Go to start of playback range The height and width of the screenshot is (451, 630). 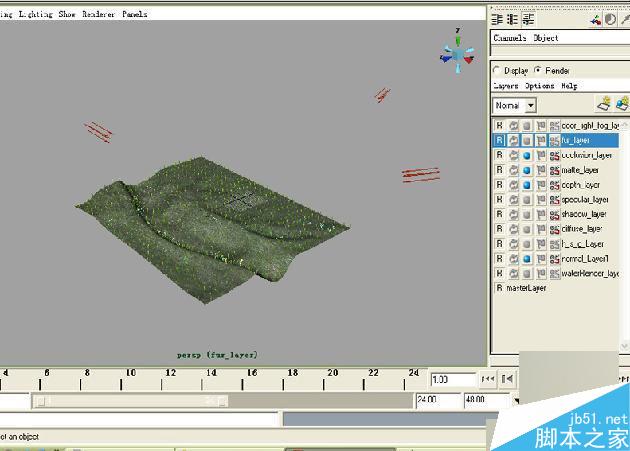point(488,379)
